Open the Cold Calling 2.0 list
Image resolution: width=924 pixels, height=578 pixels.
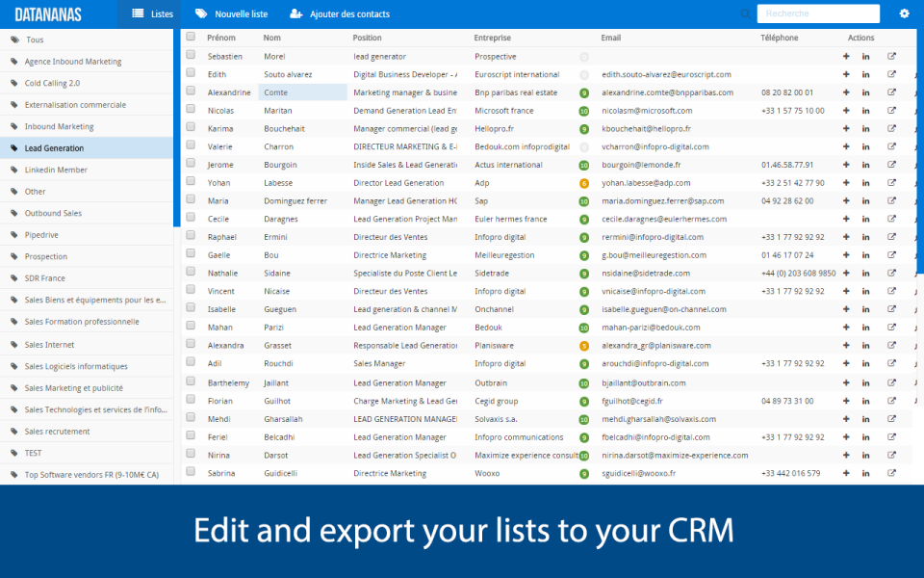pos(52,83)
